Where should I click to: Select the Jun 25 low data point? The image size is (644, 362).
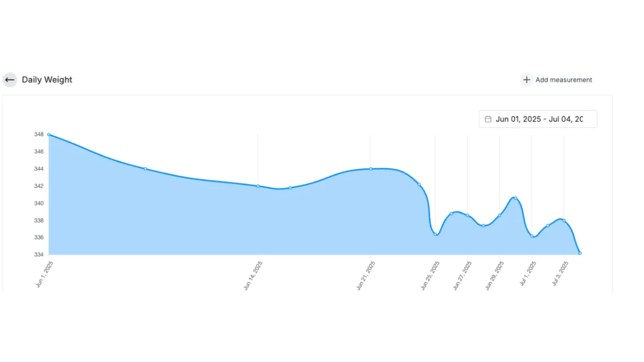(x=435, y=234)
